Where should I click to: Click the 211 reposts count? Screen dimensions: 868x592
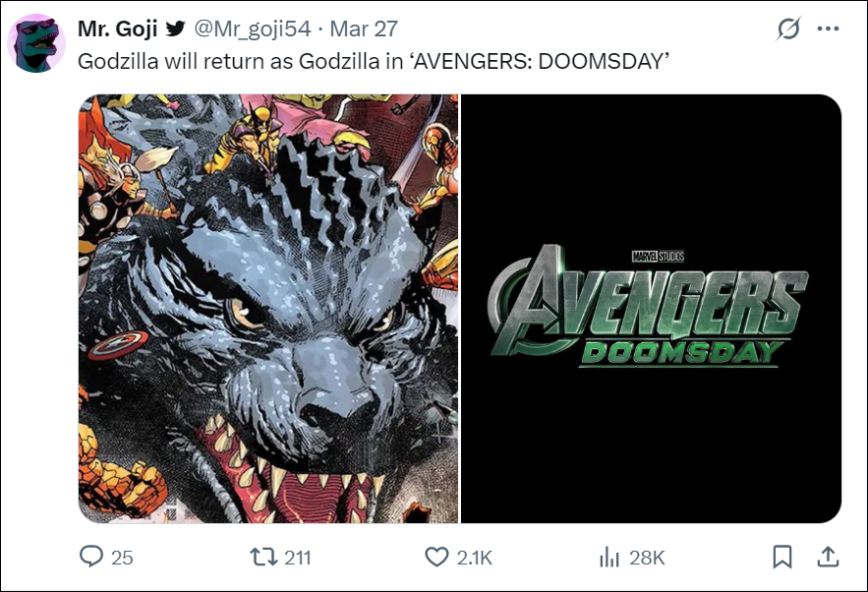297,558
